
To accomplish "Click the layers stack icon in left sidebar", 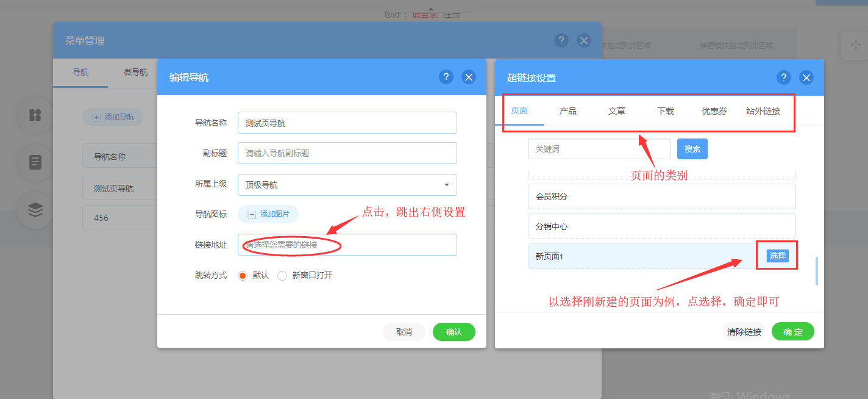I will point(35,210).
